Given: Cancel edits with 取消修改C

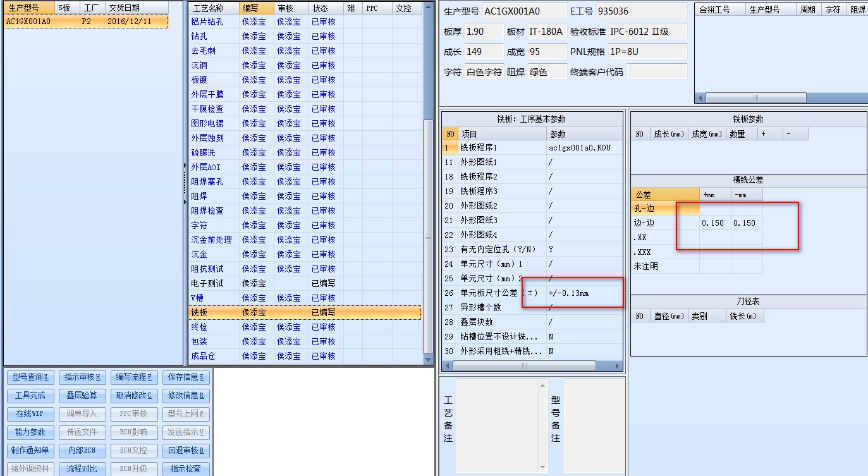Looking at the screenshot, I should [134, 396].
